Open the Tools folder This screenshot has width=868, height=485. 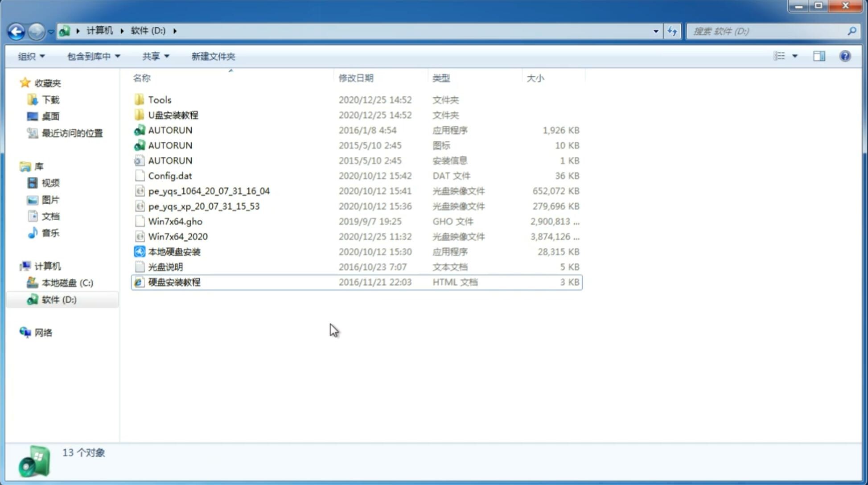(x=159, y=99)
